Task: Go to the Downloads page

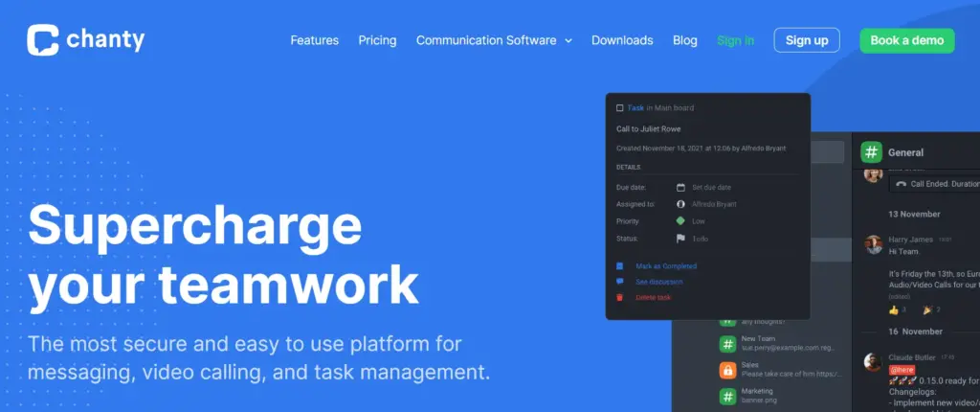Action: pyautogui.click(x=622, y=40)
